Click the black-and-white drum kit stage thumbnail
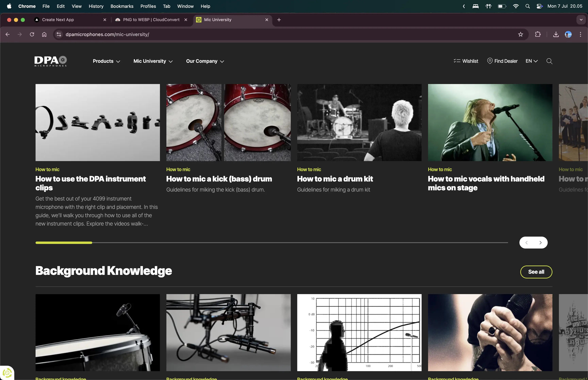 [359, 123]
